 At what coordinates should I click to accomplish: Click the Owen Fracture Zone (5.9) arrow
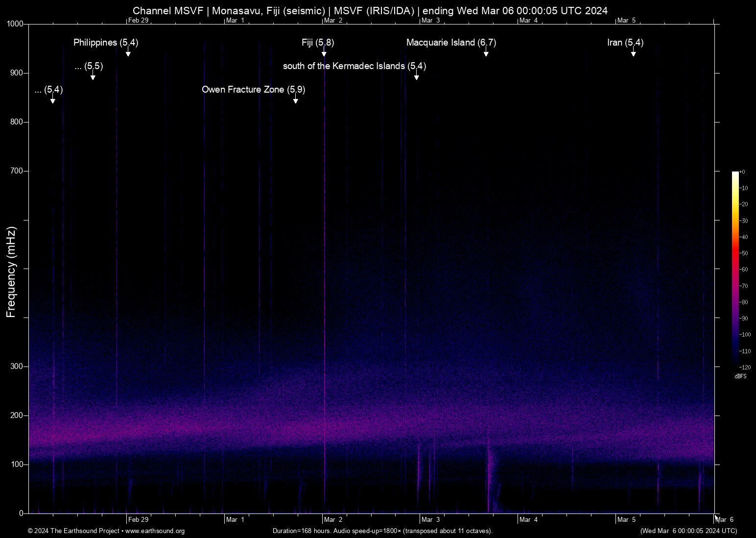point(295,99)
